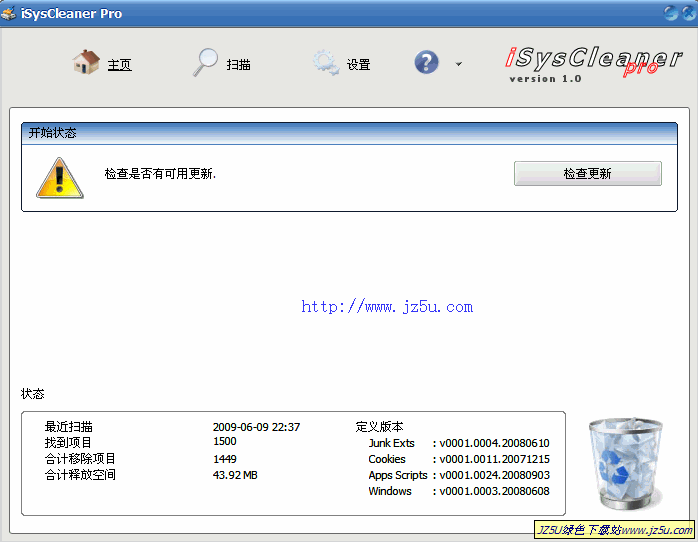The height and width of the screenshot is (542, 698).
Task: Click the removed items value 1449
Action: point(225,459)
